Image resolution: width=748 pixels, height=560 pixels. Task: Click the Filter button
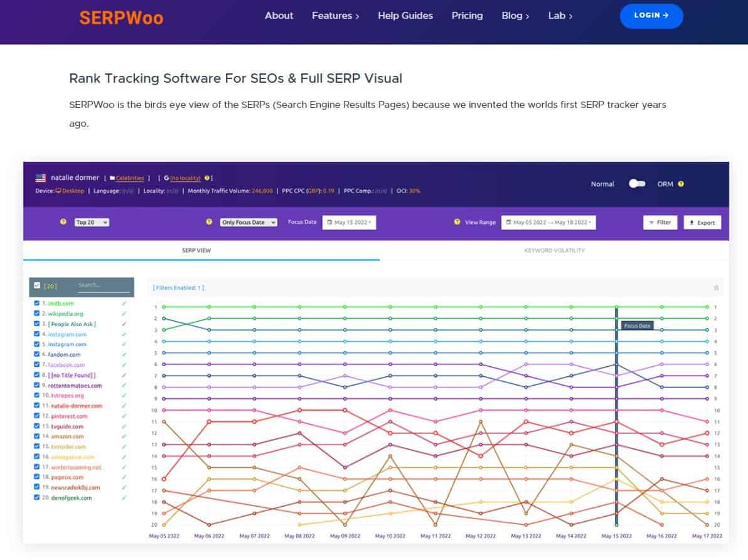(660, 223)
